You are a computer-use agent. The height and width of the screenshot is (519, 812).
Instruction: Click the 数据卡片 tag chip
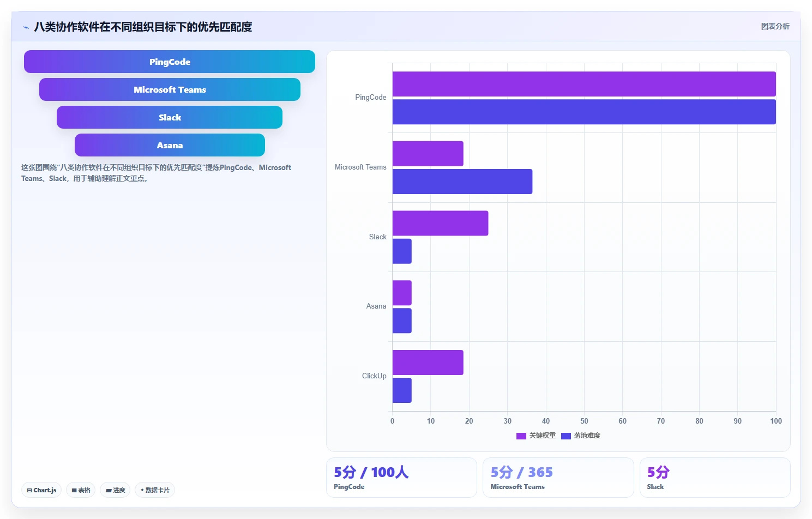tap(155, 490)
